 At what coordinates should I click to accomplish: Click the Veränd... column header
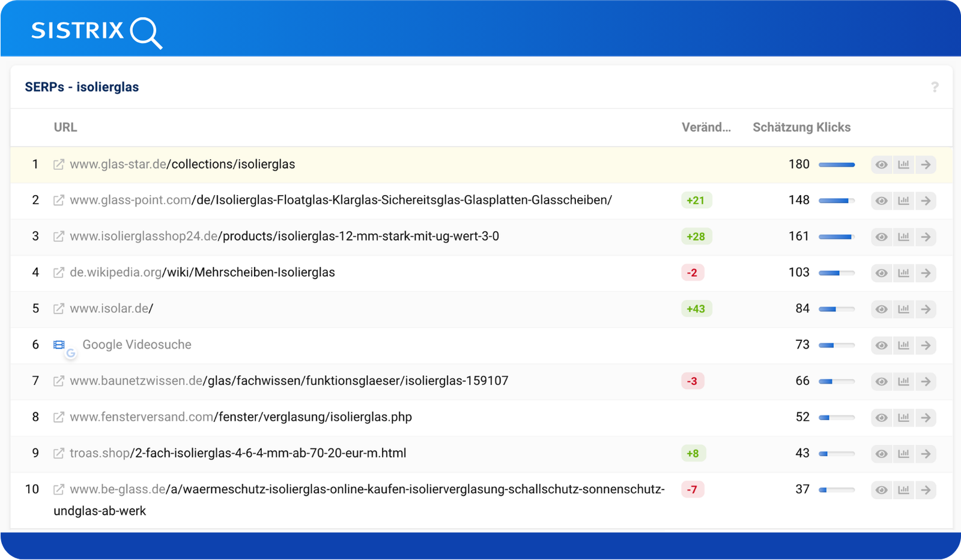[706, 127]
